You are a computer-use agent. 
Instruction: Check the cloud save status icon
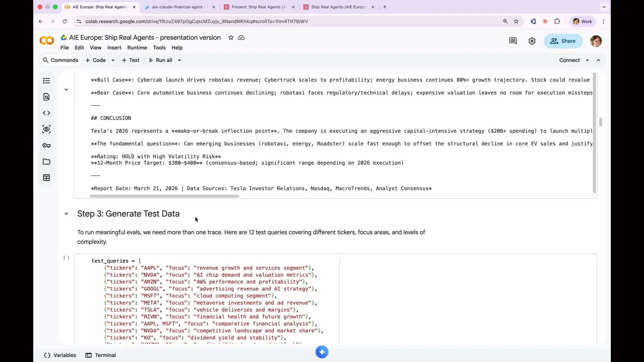coord(241,38)
